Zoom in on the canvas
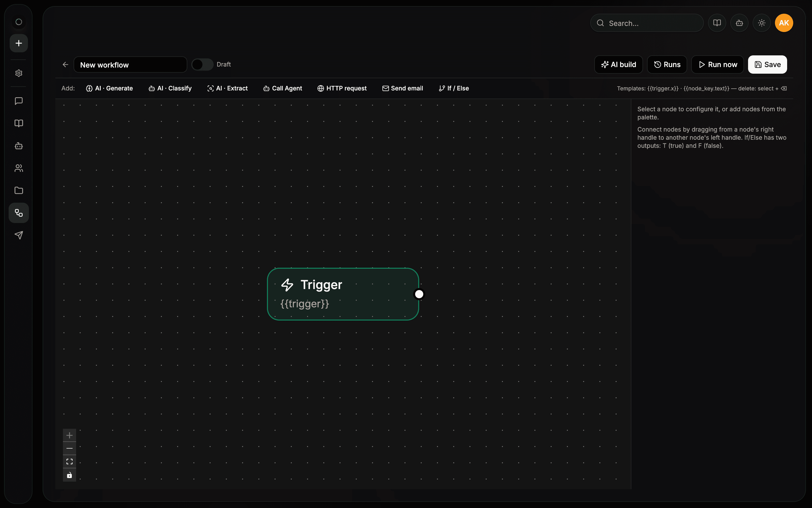812x508 pixels. click(x=70, y=435)
